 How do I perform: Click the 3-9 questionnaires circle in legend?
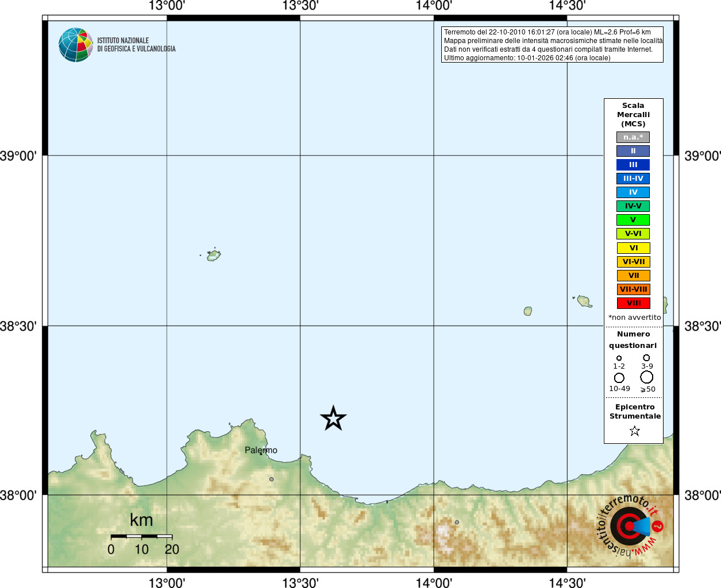click(646, 358)
